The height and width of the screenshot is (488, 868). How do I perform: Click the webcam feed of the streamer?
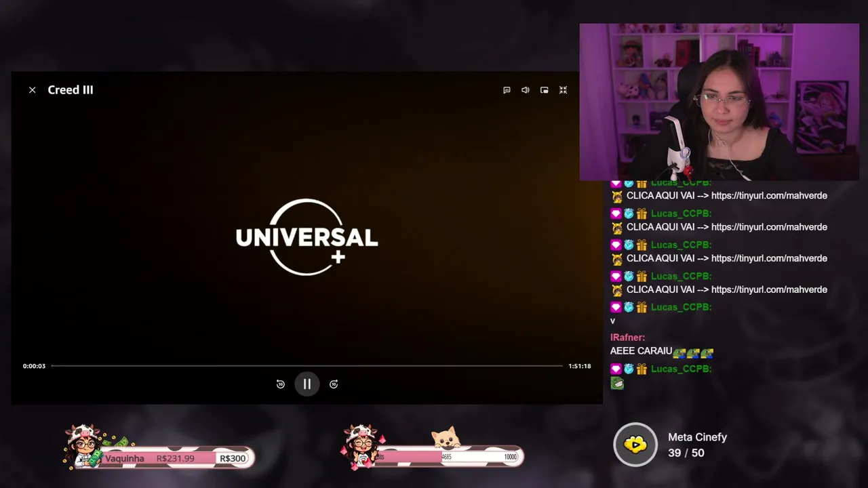pyautogui.click(x=719, y=102)
